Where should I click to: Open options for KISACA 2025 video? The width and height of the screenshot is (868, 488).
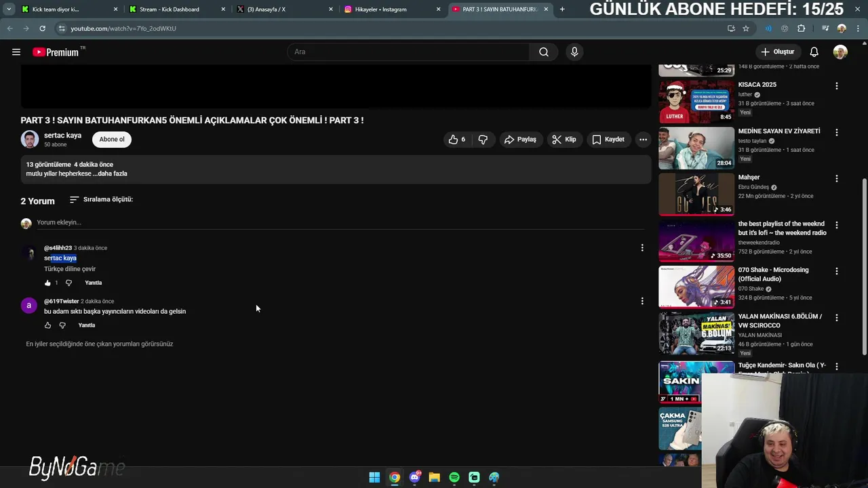[x=836, y=86]
